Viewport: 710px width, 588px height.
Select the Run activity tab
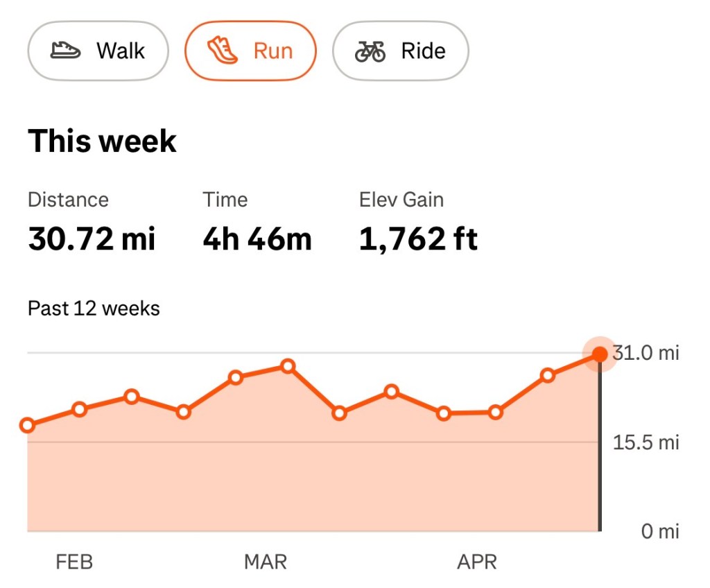coord(250,51)
